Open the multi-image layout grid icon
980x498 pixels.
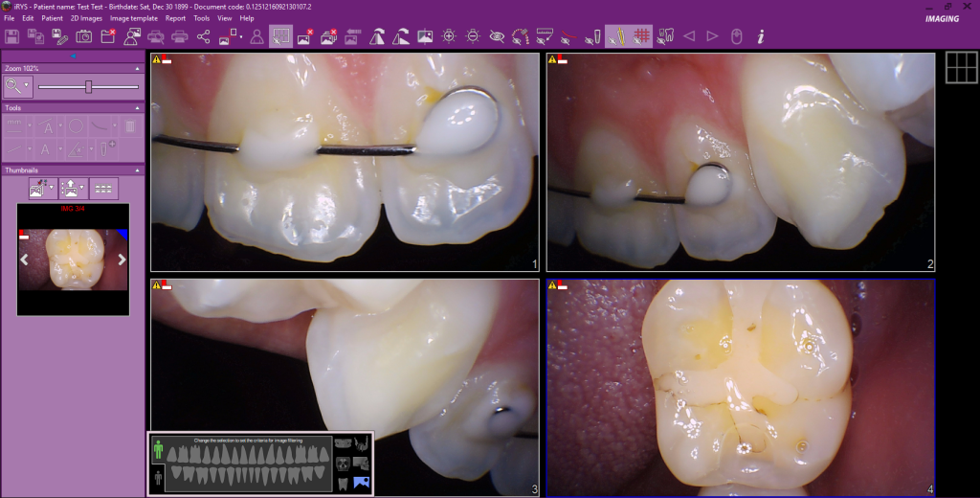tap(959, 67)
